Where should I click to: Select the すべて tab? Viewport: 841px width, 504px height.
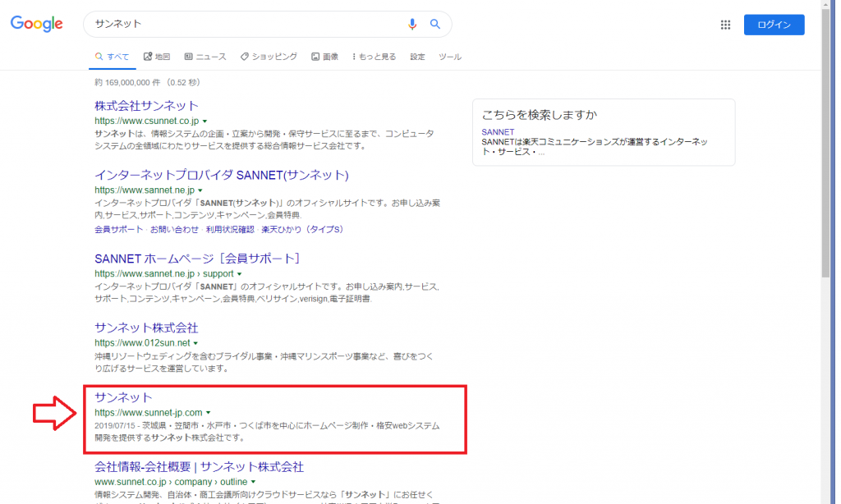click(x=112, y=57)
